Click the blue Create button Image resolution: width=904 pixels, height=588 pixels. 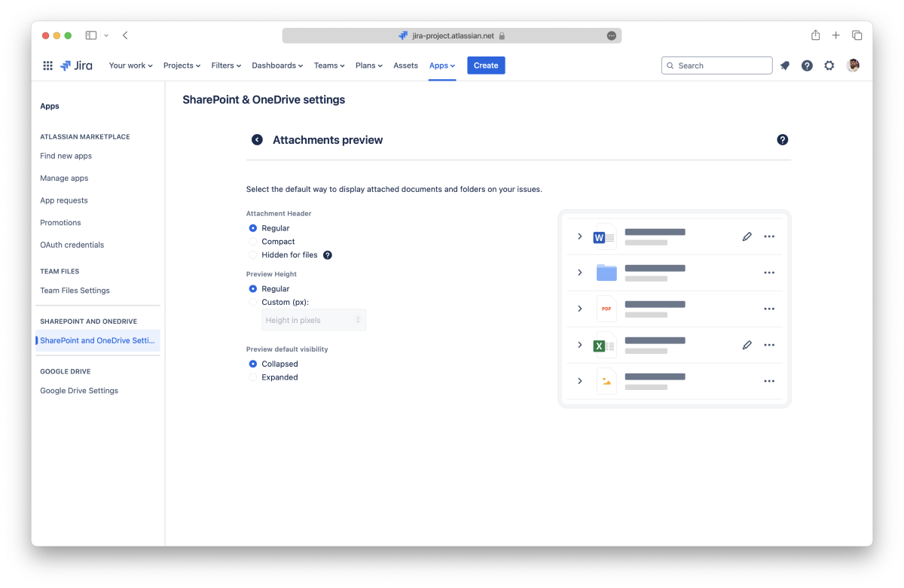[x=486, y=66]
